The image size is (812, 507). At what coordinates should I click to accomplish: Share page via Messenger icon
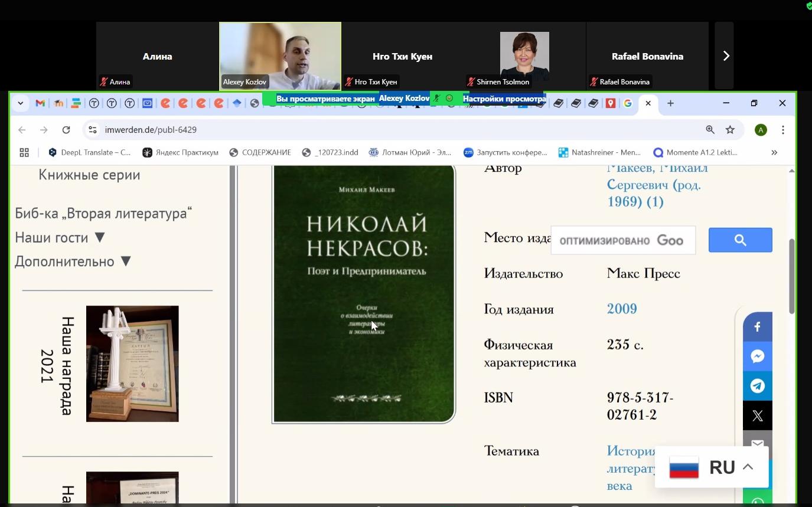[757, 356]
